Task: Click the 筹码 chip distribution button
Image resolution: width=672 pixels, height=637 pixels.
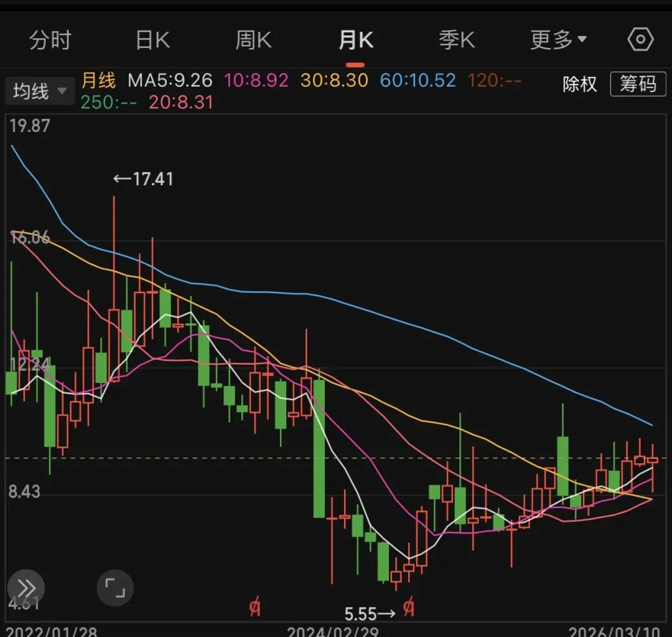Action: point(638,83)
